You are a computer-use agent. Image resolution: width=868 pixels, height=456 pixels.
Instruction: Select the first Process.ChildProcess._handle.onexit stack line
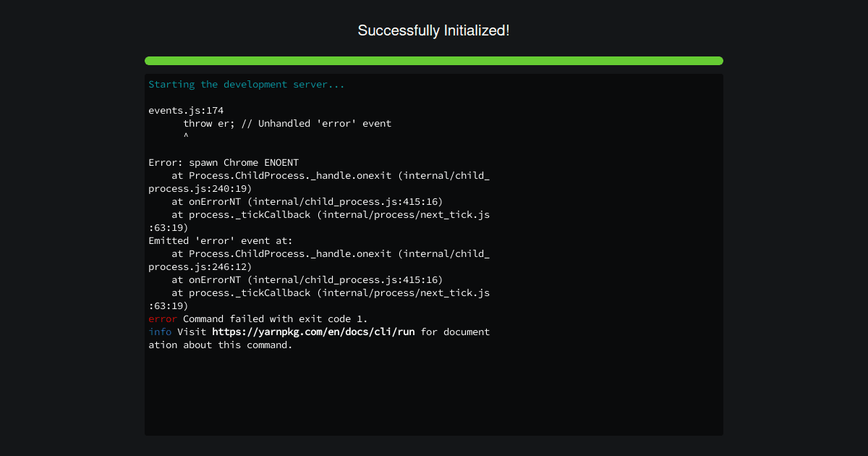pos(318,175)
